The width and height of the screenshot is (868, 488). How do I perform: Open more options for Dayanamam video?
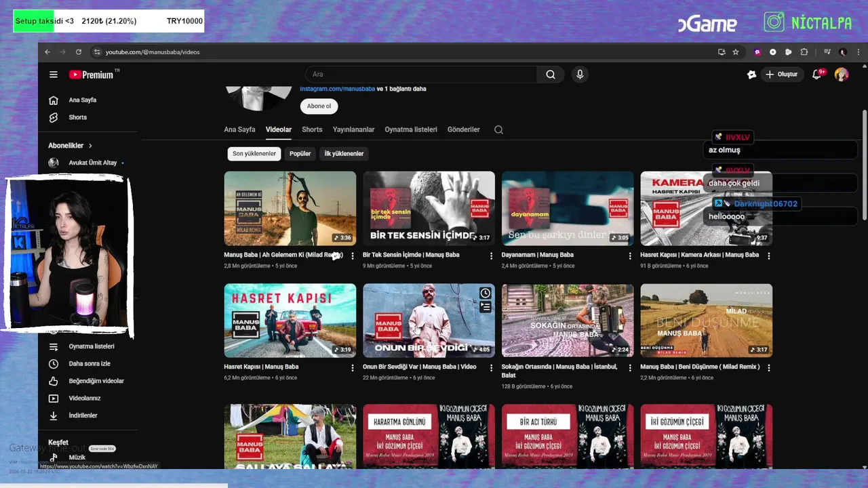[x=630, y=256]
